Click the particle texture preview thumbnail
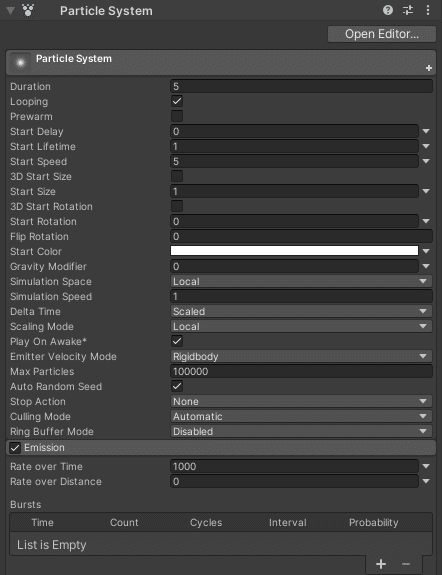This screenshot has height=575, width=442. point(21,63)
